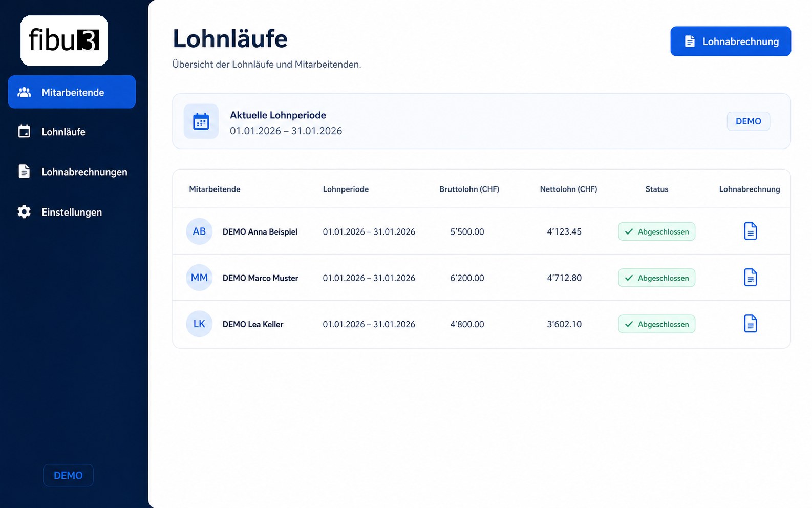This screenshot has width=812, height=508.
Task: Click Abgeschlossen status for Anna Beispiel
Action: click(x=657, y=231)
